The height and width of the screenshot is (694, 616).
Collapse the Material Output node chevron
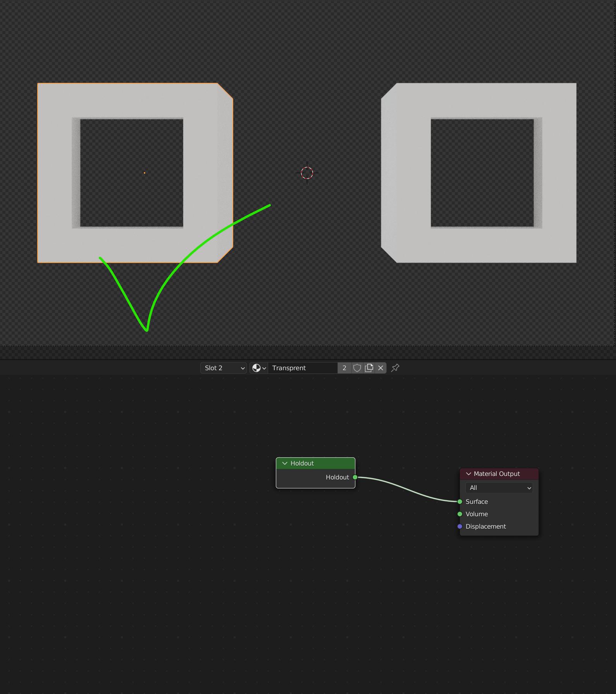(468, 474)
